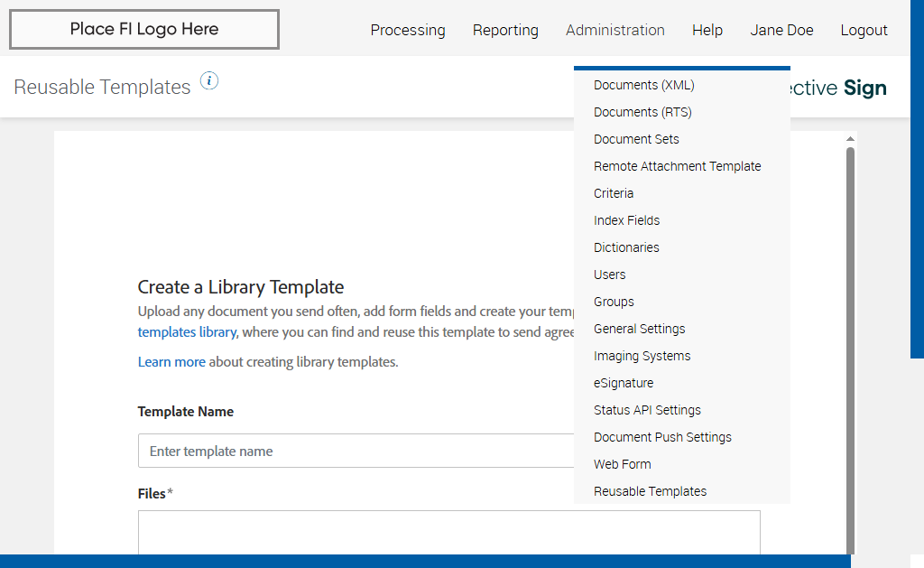Open the Reporting menu
The image size is (924, 568).
click(x=505, y=31)
